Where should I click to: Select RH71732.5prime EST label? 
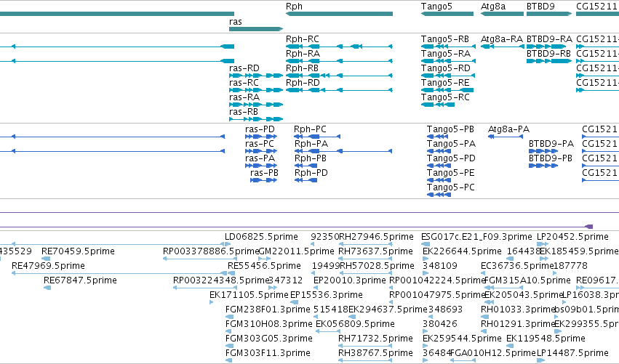[x=375, y=339]
